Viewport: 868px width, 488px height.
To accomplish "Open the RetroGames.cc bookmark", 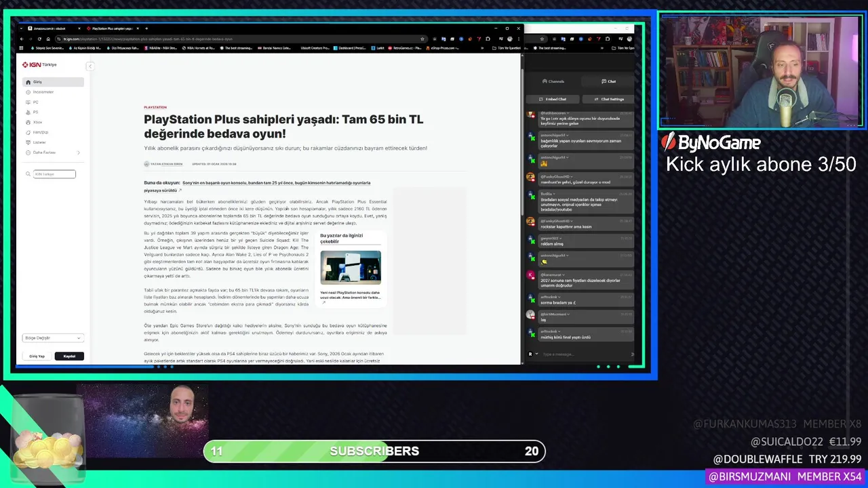I will coord(405,48).
